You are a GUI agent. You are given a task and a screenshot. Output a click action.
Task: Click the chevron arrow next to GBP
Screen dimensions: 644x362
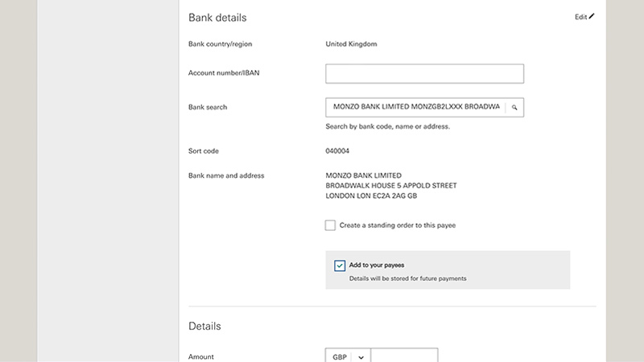(361, 357)
